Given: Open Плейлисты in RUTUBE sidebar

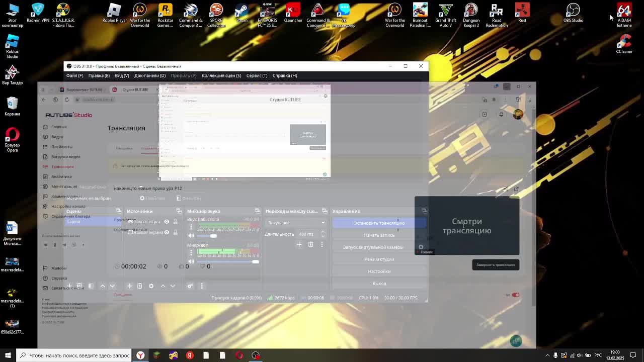Looking at the screenshot, I should [61, 147].
